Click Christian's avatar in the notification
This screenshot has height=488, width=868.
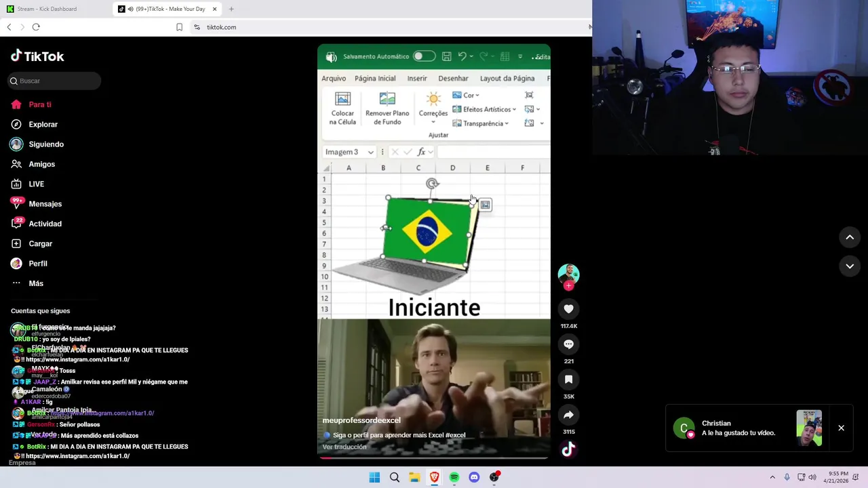coord(684,428)
